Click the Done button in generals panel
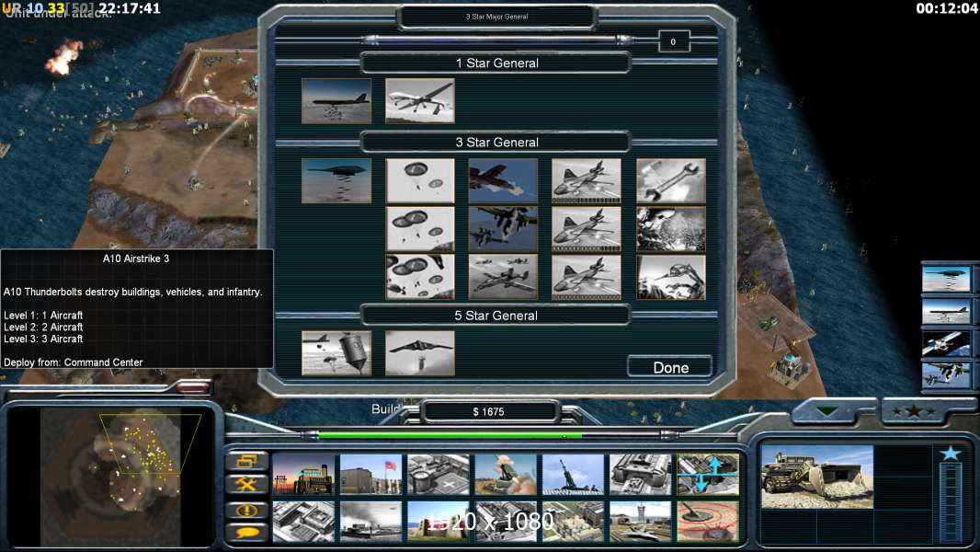This screenshot has height=552, width=980. (x=669, y=367)
